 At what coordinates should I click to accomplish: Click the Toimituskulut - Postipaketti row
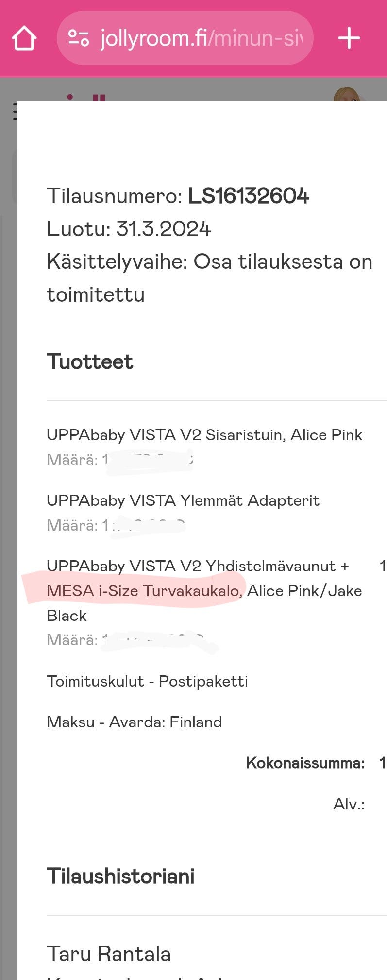pyautogui.click(x=147, y=681)
